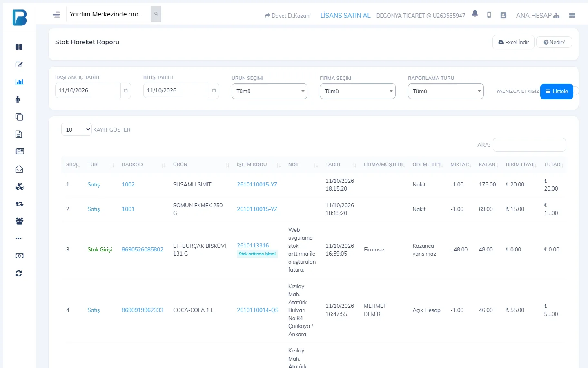588x368 pixels.
Task: Click the retweet arrows icon in sidebar
Action: [x=19, y=204]
